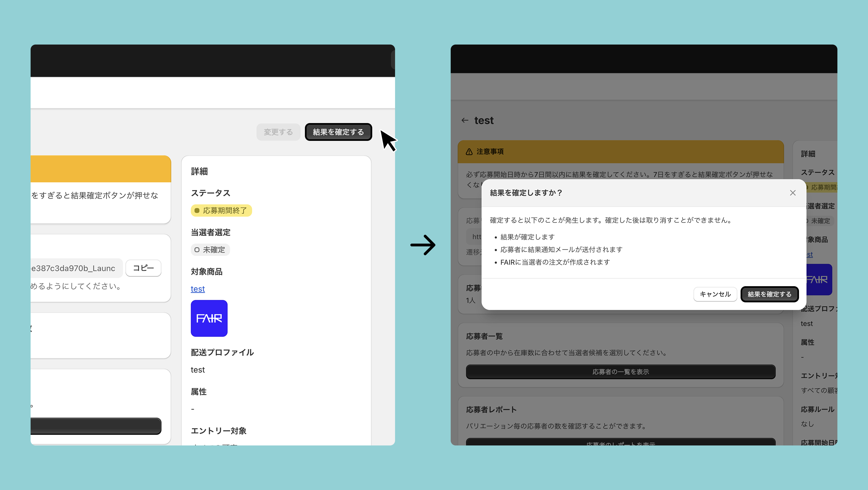Screen dimensions: 868x490
Task: Click the コピー button next to URL
Action: point(143,268)
